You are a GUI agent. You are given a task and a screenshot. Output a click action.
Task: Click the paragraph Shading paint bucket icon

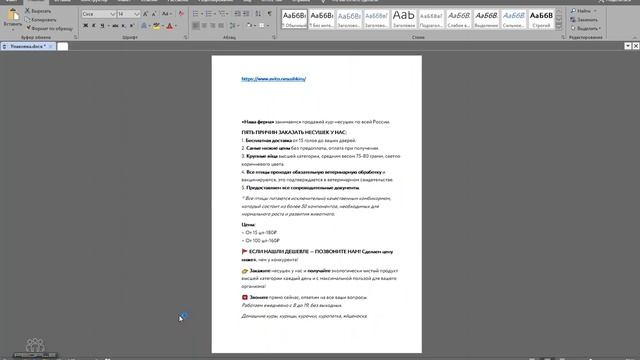click(249, 26)
